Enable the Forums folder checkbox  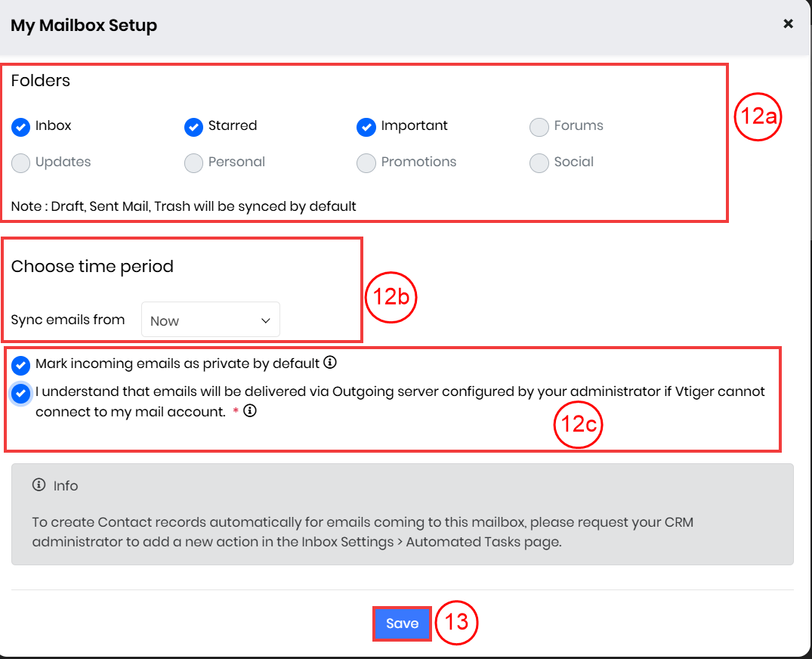tap(539, 127)
